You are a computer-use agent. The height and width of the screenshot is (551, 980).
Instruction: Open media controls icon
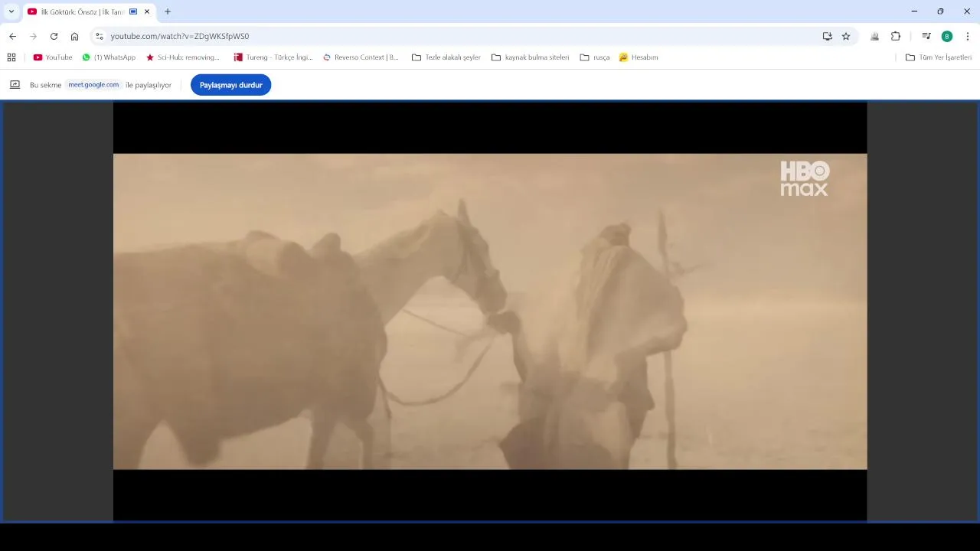pos(926,36)
